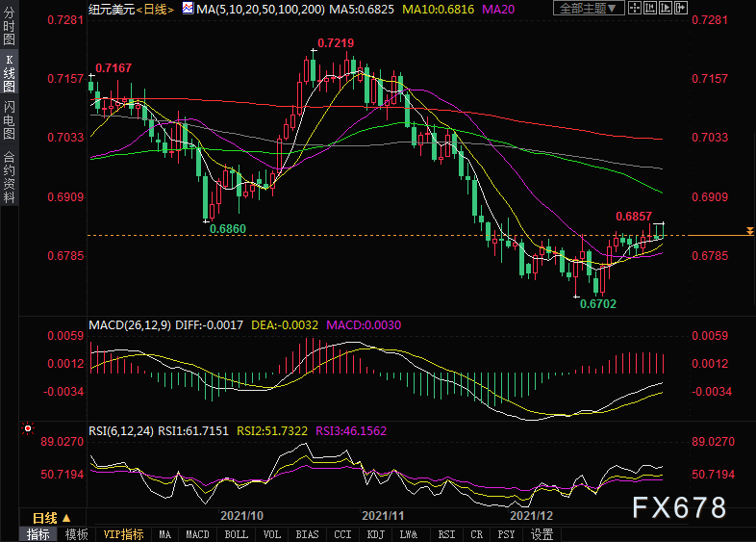756x542 pixels.
Task: Select the K线图 sidebar tab
Action: (x=10, y=73)
